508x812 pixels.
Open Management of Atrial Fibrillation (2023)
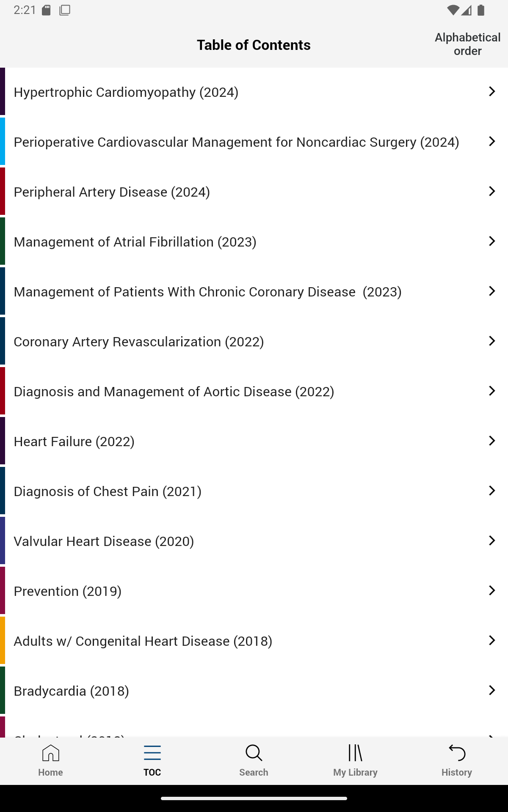click(x=135, y=242)
